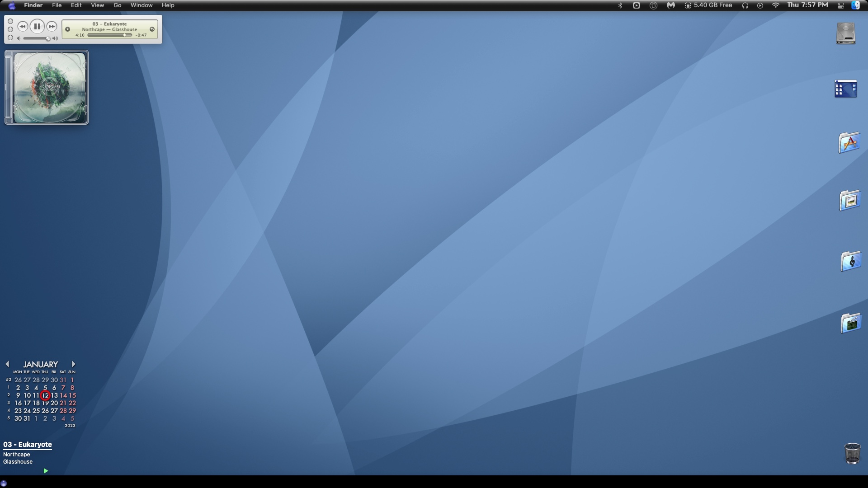The width and height of the screenshot is (868, 488).
Task: Click the 03 - Eukaryote title link
Action: tap(28, 445)
